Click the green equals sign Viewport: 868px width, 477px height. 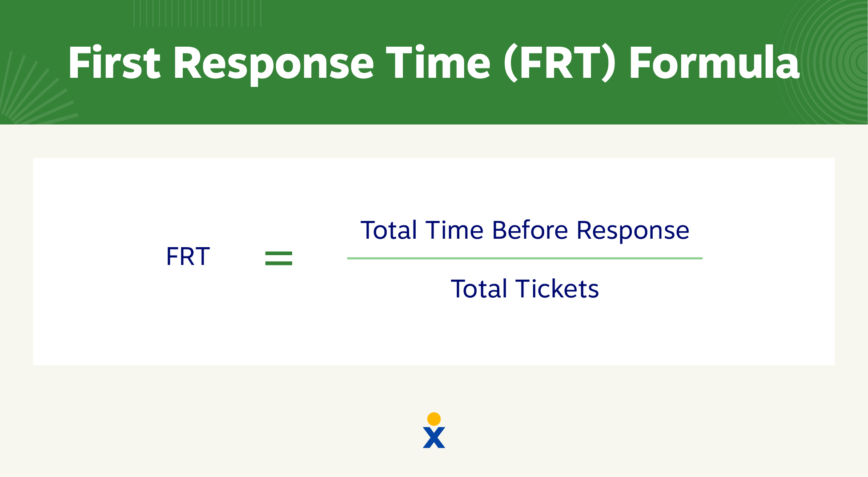pos(279,258)
